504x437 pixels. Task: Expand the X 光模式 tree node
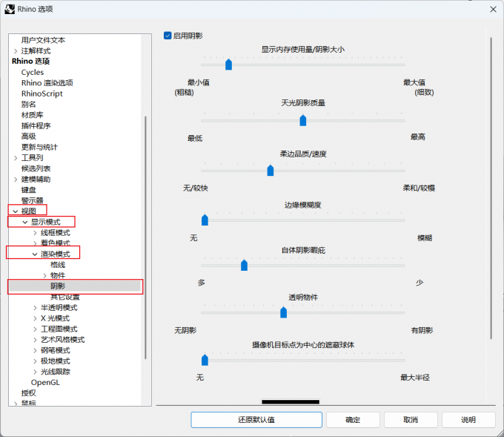pos(35,318)
